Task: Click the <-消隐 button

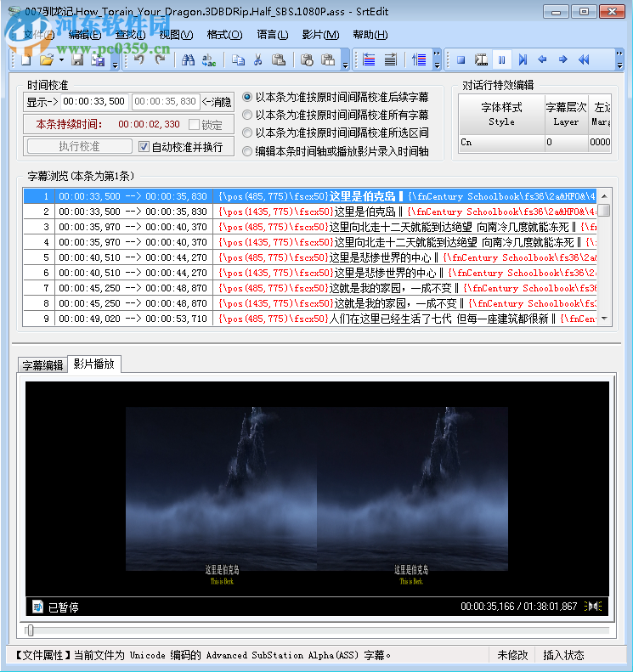Action: (x=217, y=102)
